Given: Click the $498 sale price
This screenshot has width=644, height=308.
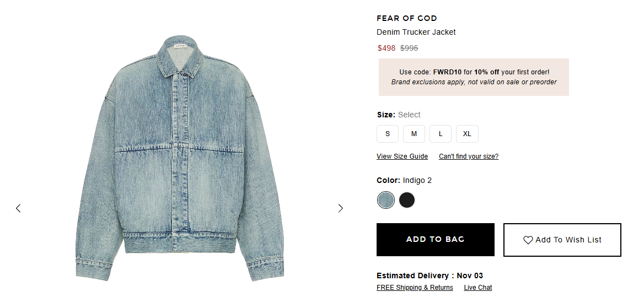Looking at the screenshot, I should [x=387, y=48].
